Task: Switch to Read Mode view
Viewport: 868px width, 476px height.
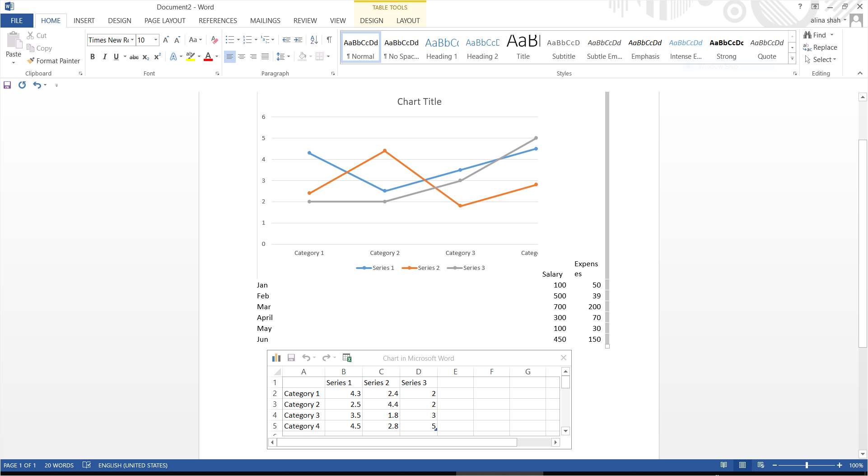Action: click(x=724, y=465)
